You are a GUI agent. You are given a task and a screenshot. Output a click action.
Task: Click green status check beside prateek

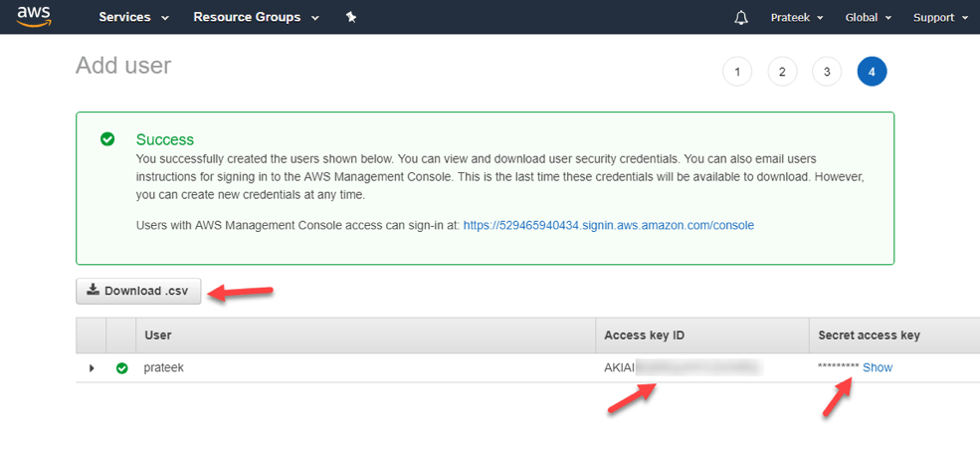pos(121,368)
